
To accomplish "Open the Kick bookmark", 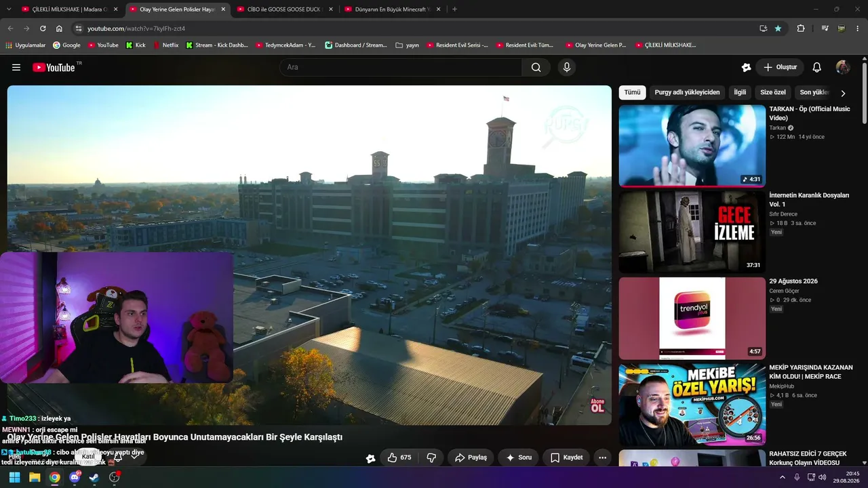I will pyautogui.click(x=136, y=45).
